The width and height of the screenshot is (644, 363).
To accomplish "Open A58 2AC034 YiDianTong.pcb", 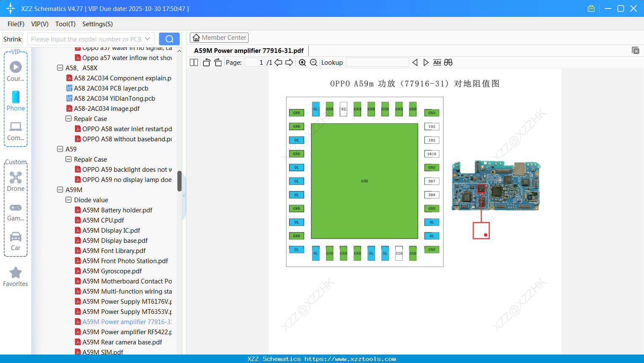I will (111, 98).
